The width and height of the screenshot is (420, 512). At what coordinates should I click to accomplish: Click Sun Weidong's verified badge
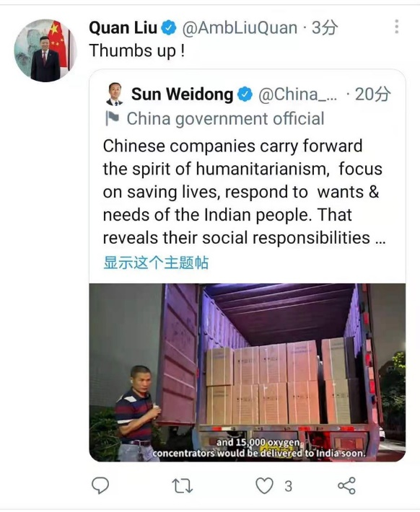click(245, 94)
